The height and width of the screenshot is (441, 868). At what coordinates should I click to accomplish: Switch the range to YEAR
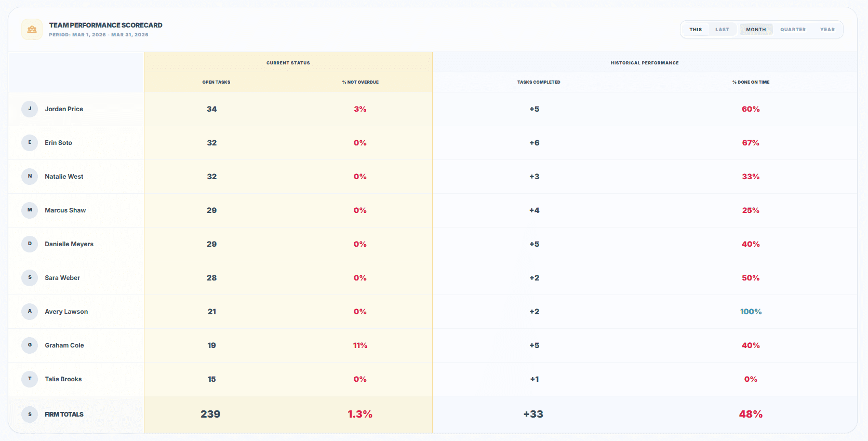pos(827,30)
